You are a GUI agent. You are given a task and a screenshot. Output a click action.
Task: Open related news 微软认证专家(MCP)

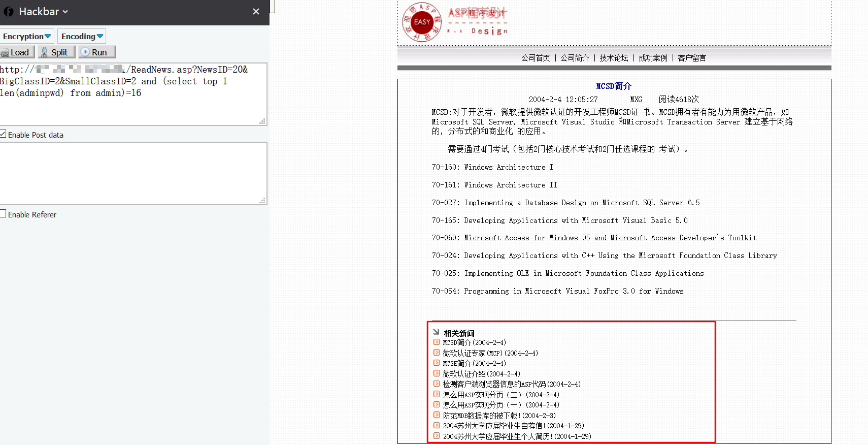tap(490, 353)
